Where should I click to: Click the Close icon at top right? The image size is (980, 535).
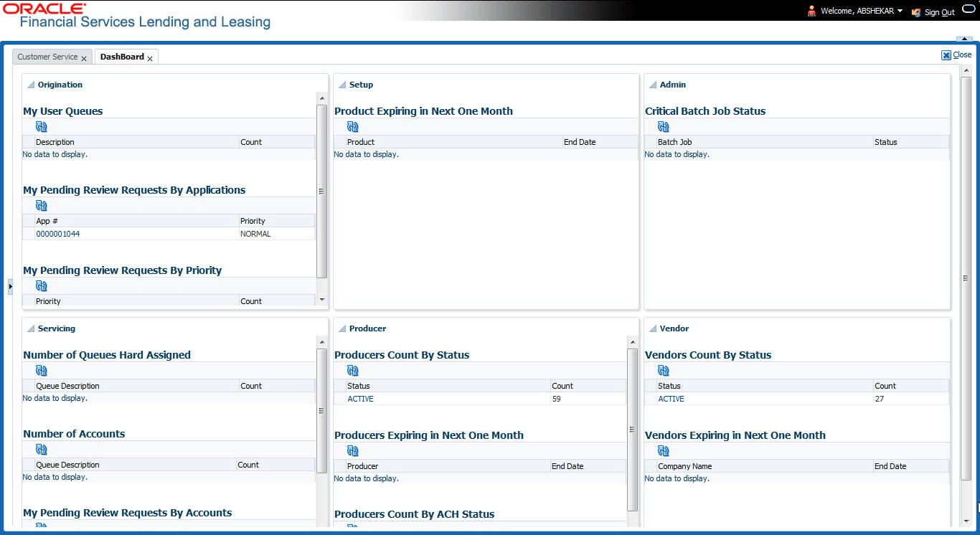pyautogui.click(x=946, y=55)
